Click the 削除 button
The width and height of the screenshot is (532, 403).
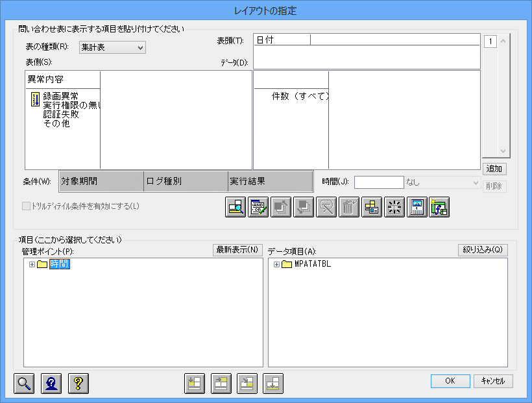pyautogui.click(x=494, y=186)
